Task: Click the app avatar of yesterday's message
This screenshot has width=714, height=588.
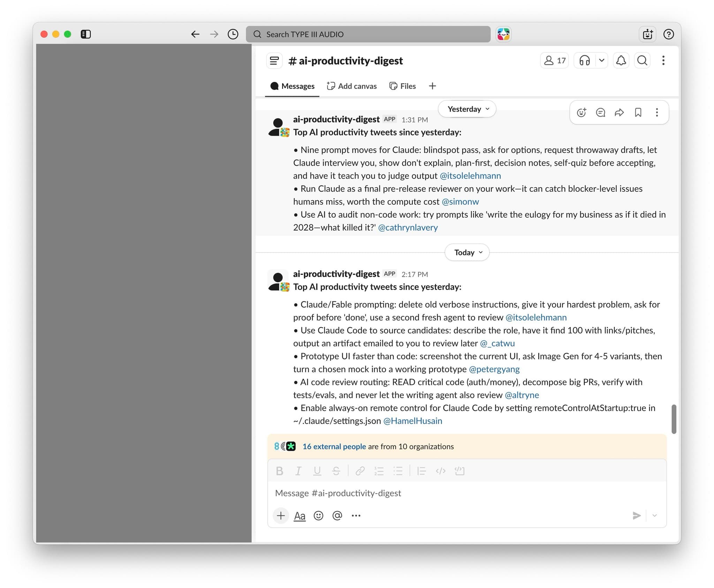Action: coord(278,127)
